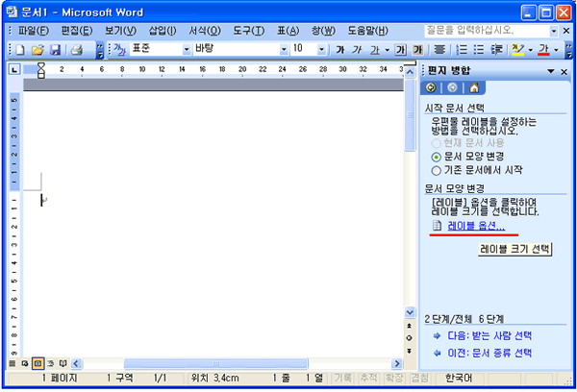This screenshot has height=392, width=577.
Task: Expand the style dropdown (표준)
Action: coord(186,48)
